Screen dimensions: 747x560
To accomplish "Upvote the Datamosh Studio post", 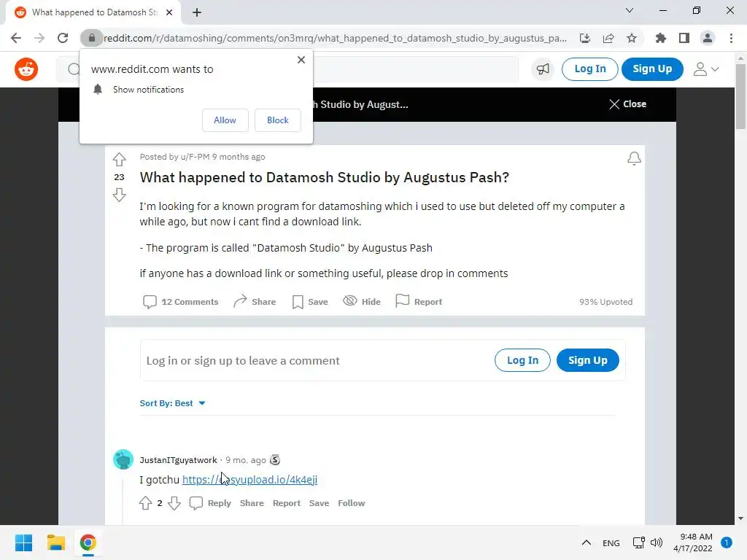I will [x=119, y=159].
